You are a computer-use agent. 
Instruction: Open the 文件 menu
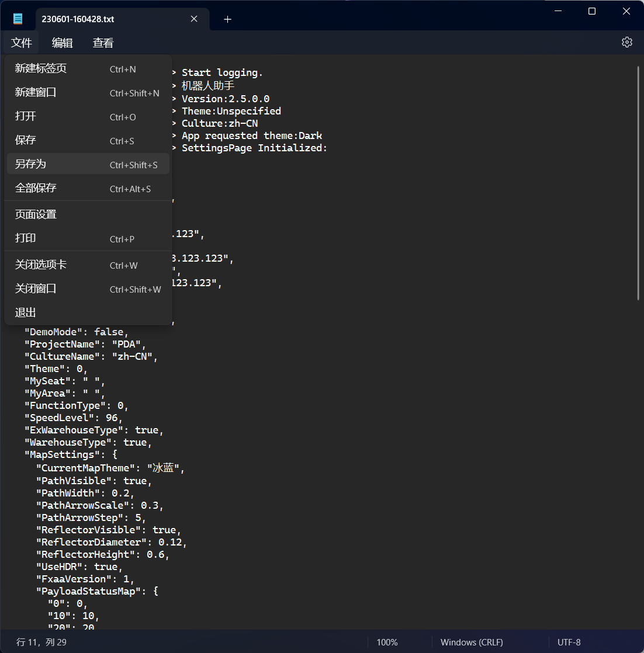pyautogui.click(x=21, y=43)
